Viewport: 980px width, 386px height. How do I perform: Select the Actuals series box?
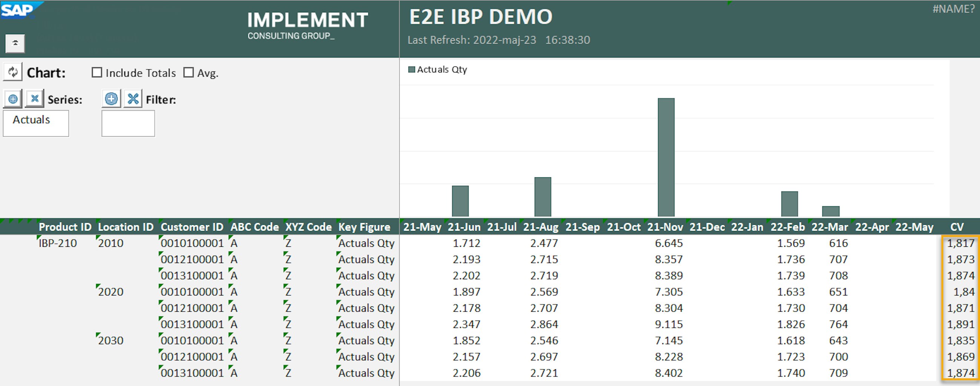[x=36, y=123]
